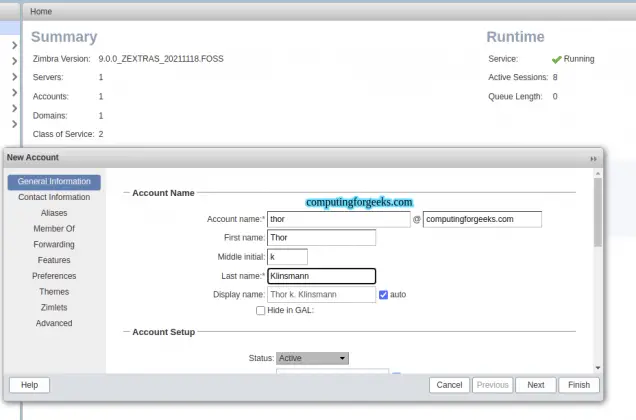Click the green Running status checkmark
This screenshot has width=636, height=420.
click(556, 60)
